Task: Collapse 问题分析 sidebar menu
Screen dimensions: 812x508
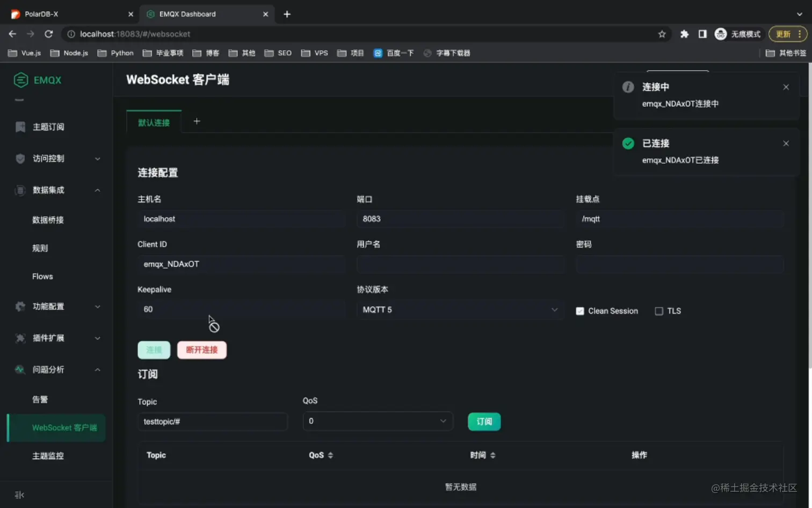Action: click(97, 370)
